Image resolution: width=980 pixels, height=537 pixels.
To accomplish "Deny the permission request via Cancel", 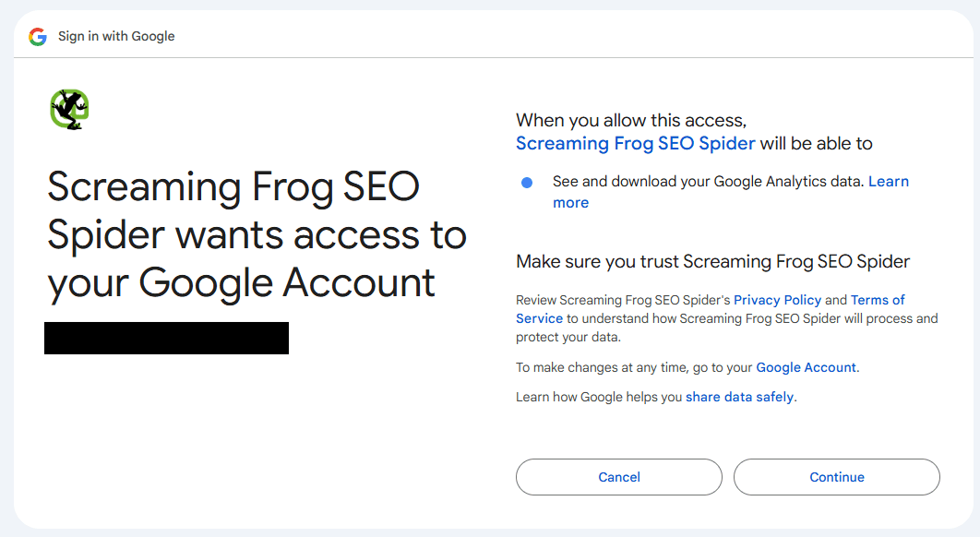I will [x=618, y=477].
